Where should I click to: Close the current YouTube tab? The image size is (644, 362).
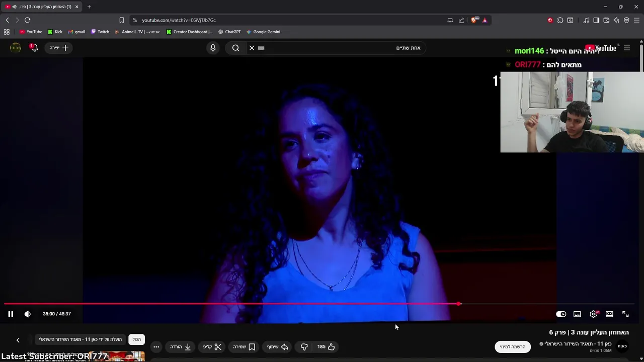coord(76,7)
